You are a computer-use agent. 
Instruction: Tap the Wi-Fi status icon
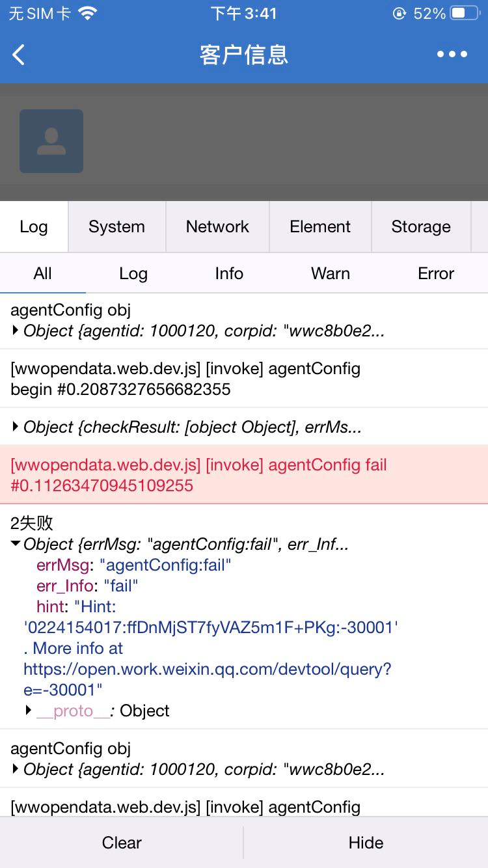point(87,13)
